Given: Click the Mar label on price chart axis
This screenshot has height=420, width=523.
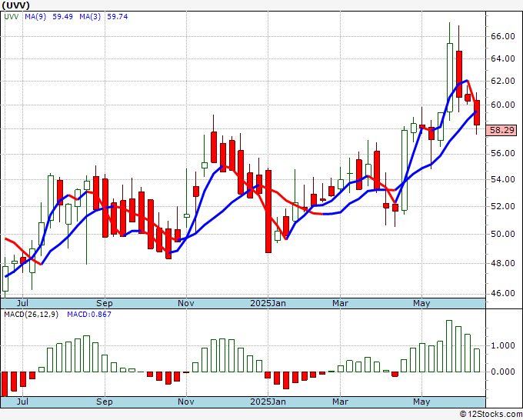Looking at the screenshot, I should pos(340,303).
